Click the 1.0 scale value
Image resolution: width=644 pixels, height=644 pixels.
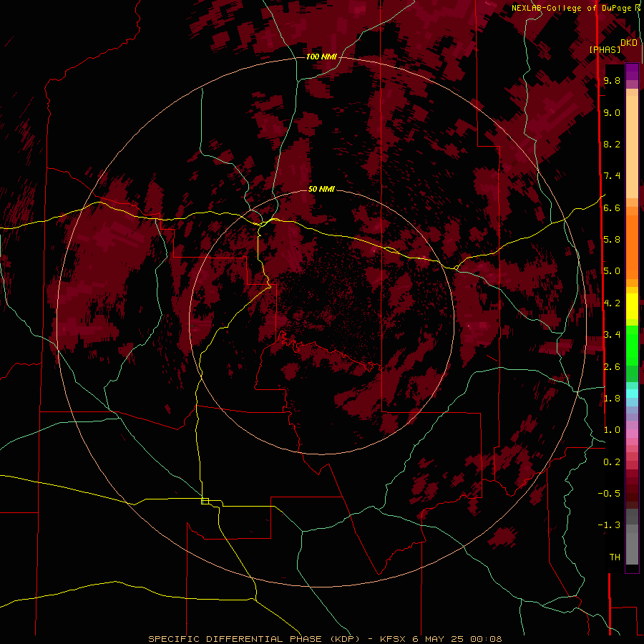(x=612, y=430)
